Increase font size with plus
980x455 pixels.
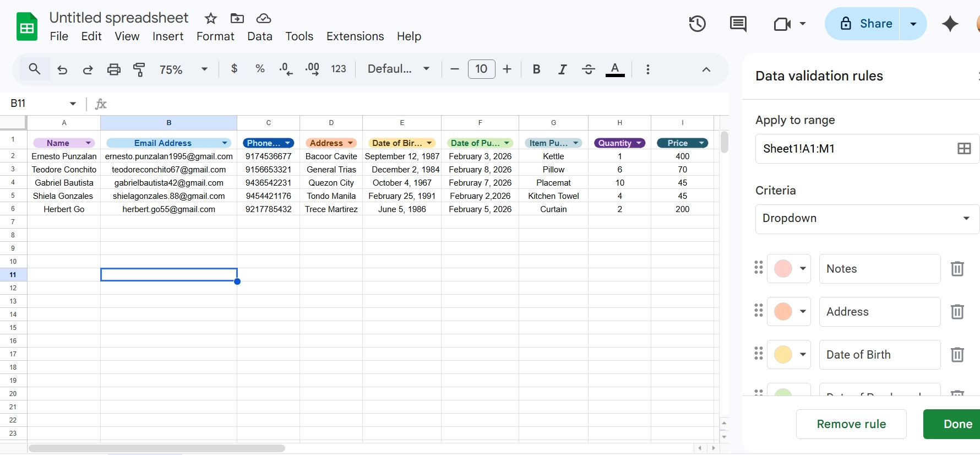[x=507, y=69]
